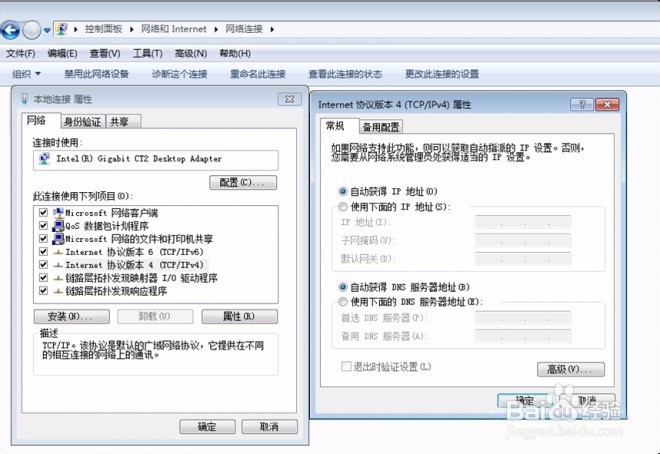The height and width of the screenshot is (454, 660).
Task: Click 更改此连接的设置 in toolbar
Action: click(x=442, y=74)
